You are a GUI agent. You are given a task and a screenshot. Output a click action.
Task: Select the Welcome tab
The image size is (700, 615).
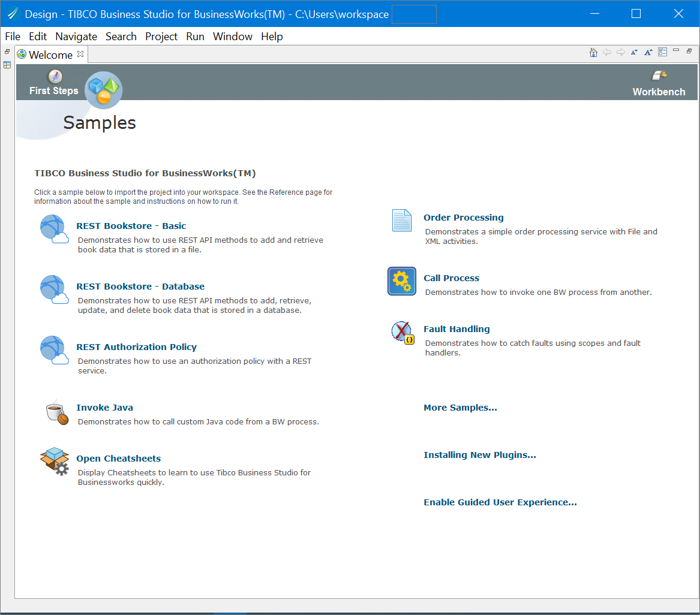pos(51,55)
